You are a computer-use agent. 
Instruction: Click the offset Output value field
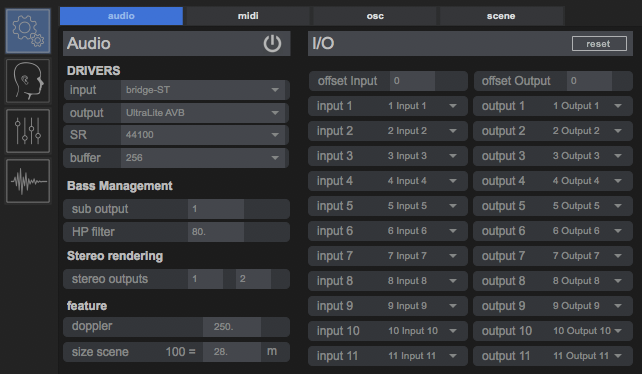click(589, 81)
